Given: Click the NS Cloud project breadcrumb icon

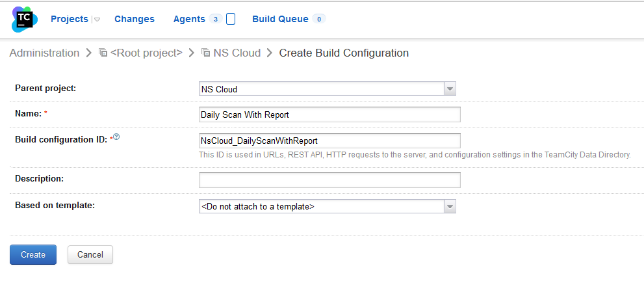Looking at the screenshot, I should pos(205,53).
